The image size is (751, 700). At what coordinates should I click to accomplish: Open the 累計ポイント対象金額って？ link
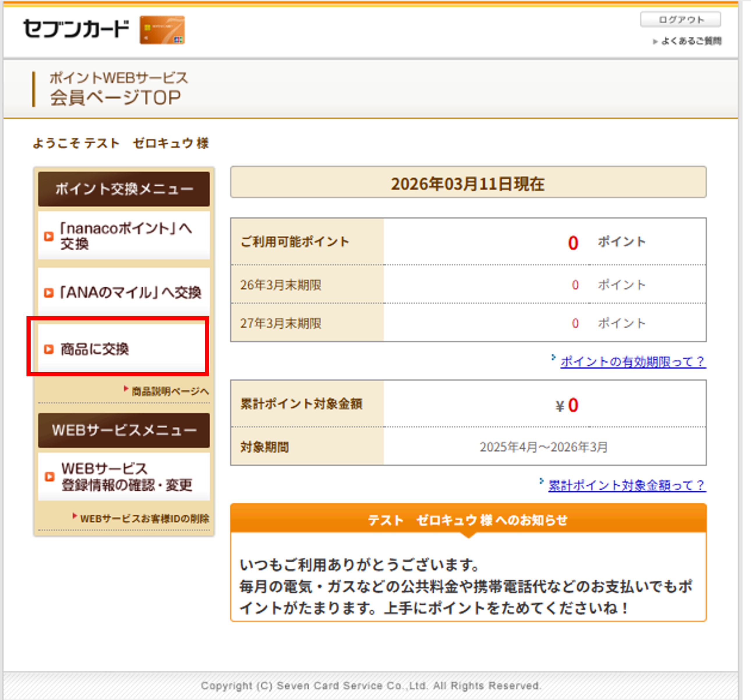[627, 485]
